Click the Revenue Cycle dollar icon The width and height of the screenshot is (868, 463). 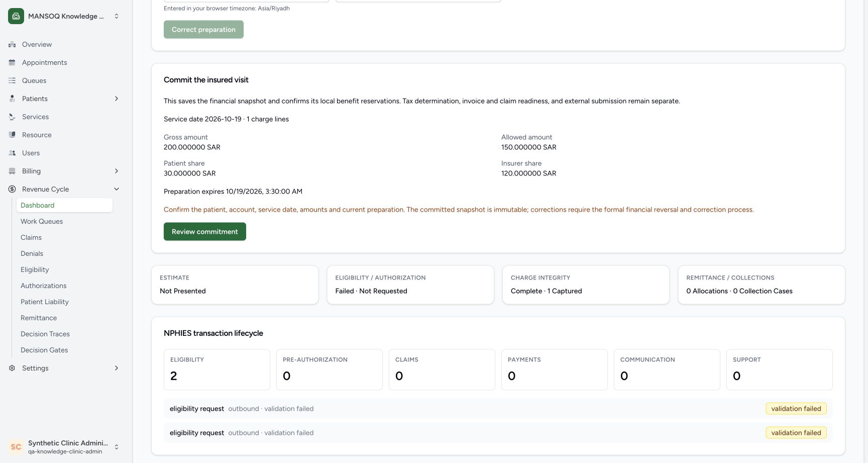click(x=12, y=189)
